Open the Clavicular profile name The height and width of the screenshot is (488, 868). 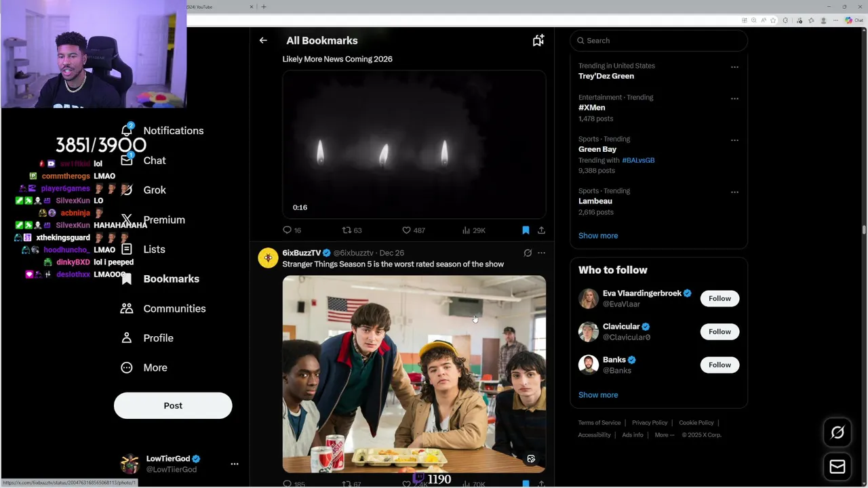(x=621, y=327)
